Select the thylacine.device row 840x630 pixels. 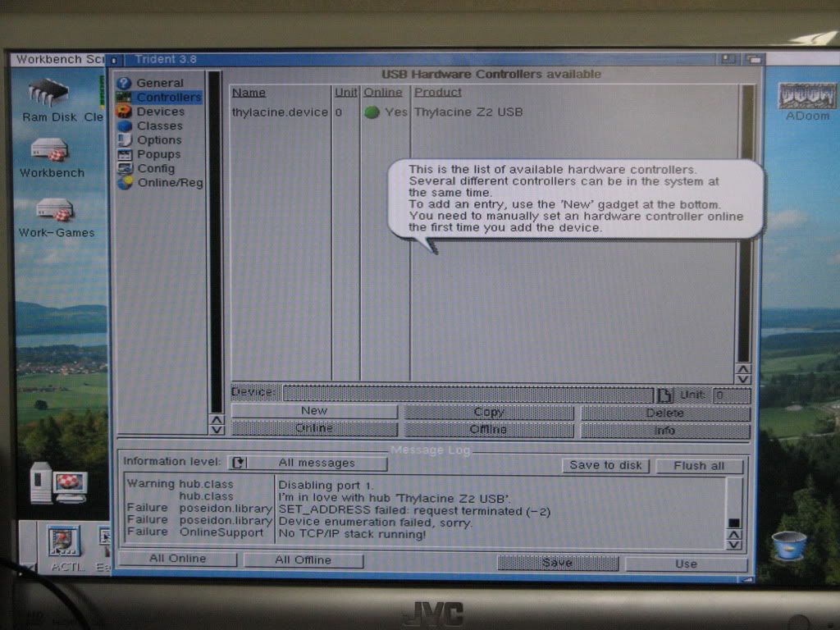pyautogui.click(x=280, y=112)
